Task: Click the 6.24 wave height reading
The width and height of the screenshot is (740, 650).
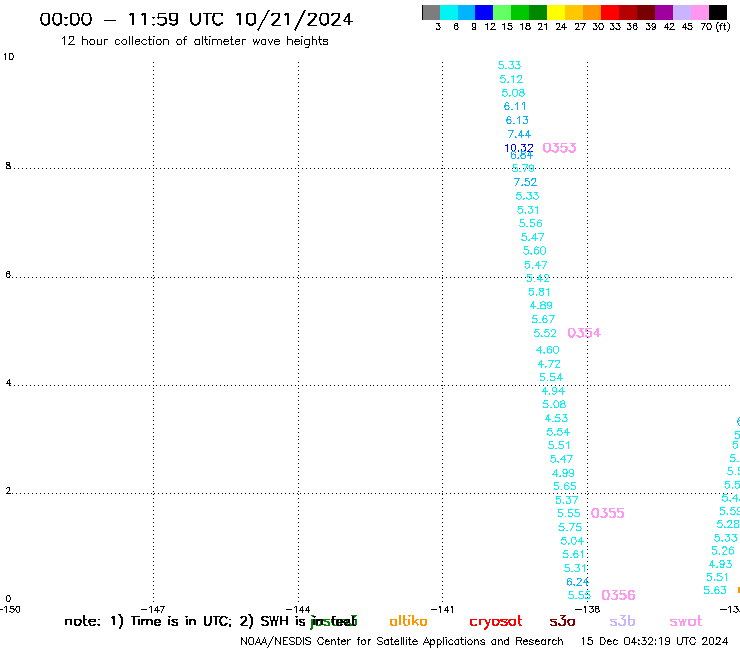Action: coord(578,582)
